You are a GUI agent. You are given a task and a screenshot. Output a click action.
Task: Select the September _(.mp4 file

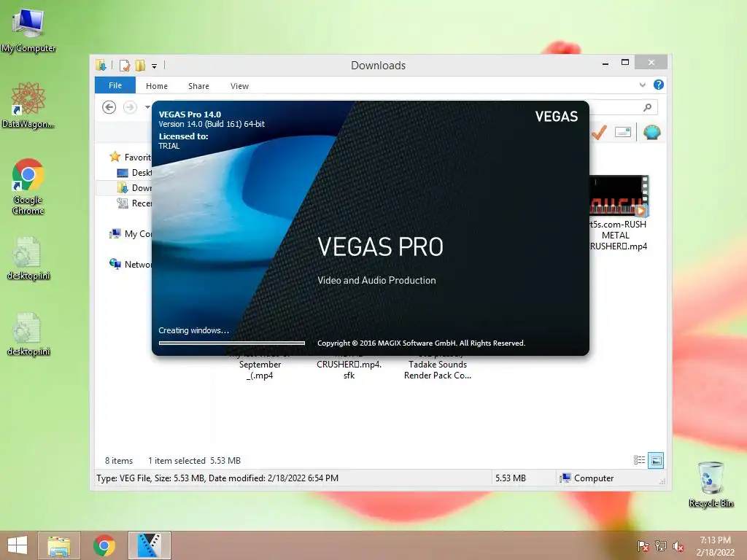coord(260,367)
